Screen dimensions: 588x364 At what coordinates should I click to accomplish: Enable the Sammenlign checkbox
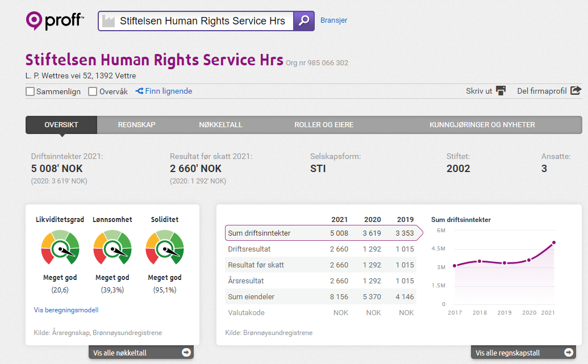click(30, 91)
